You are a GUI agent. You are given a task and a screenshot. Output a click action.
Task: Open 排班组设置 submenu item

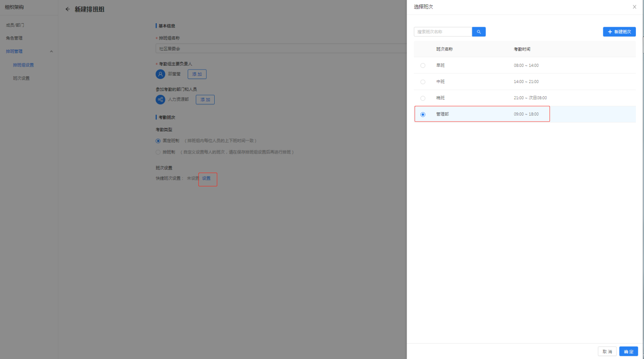23,65
